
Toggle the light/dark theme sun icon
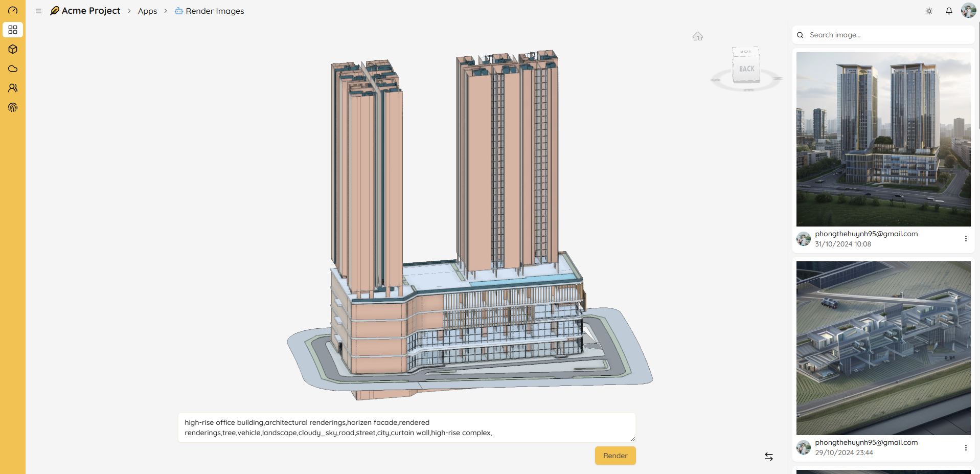[x=929, y=11]
